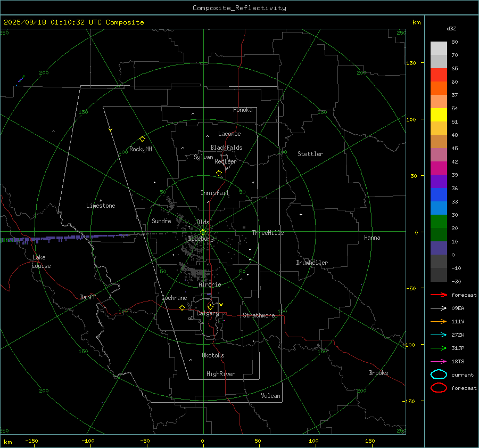Select the Strathmore city label
The height and width of the screenshot is (448, 479).
pyautogui.click(x=259, y=315)
